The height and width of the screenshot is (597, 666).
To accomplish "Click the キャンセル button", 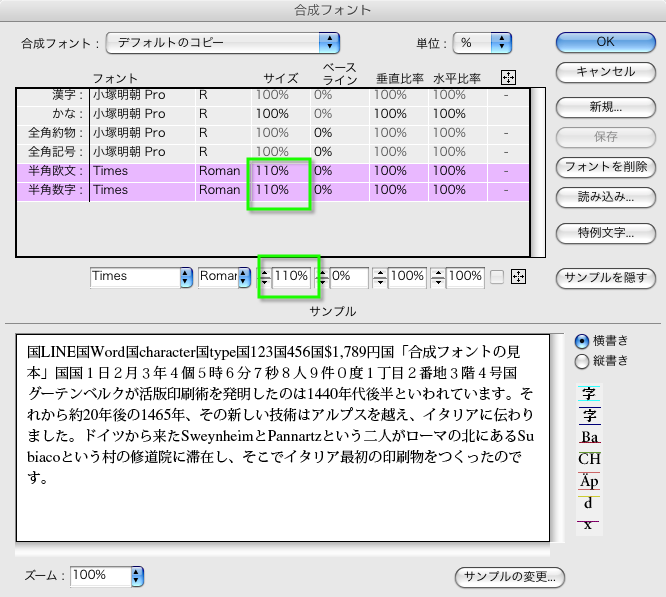I will pyautogui.click(x=606, y=72).
